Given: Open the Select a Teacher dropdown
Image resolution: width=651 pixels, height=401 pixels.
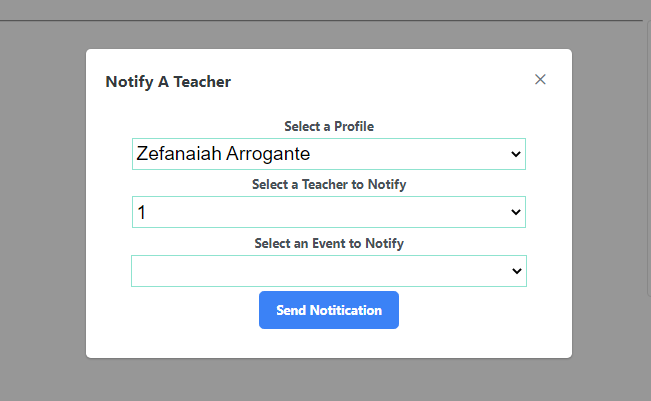Looking at the screenshot, I should (328, 212).
